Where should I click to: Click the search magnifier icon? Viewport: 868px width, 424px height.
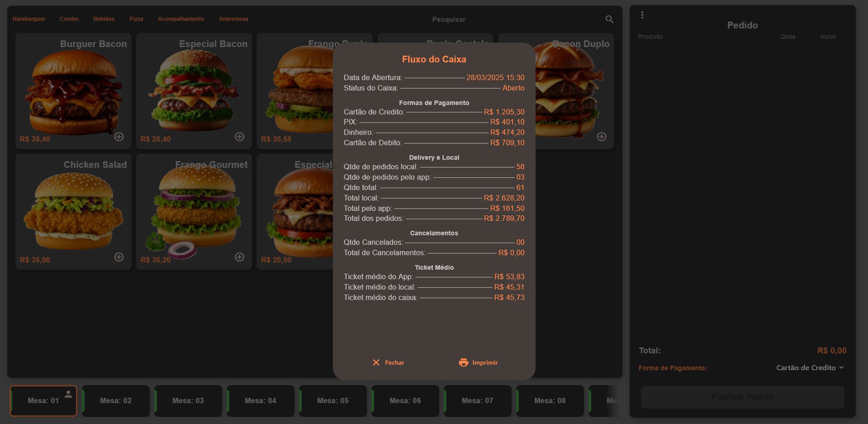pyautogui.click(x=609, y=19)
